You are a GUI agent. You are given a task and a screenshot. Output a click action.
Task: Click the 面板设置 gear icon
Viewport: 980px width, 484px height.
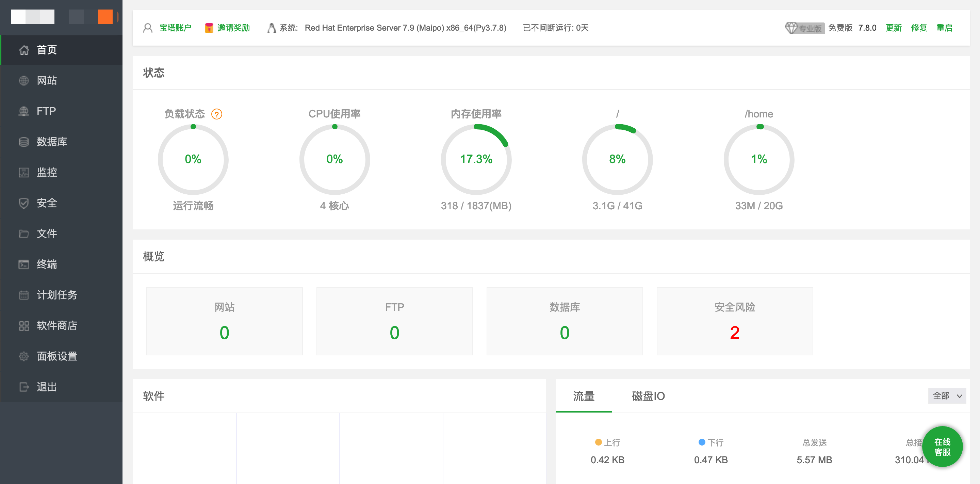24,356
